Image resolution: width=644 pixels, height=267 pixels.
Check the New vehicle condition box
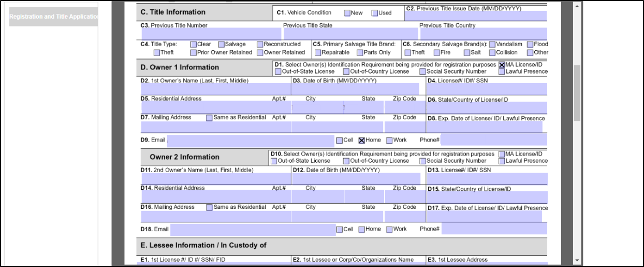(x=347, y=13)
